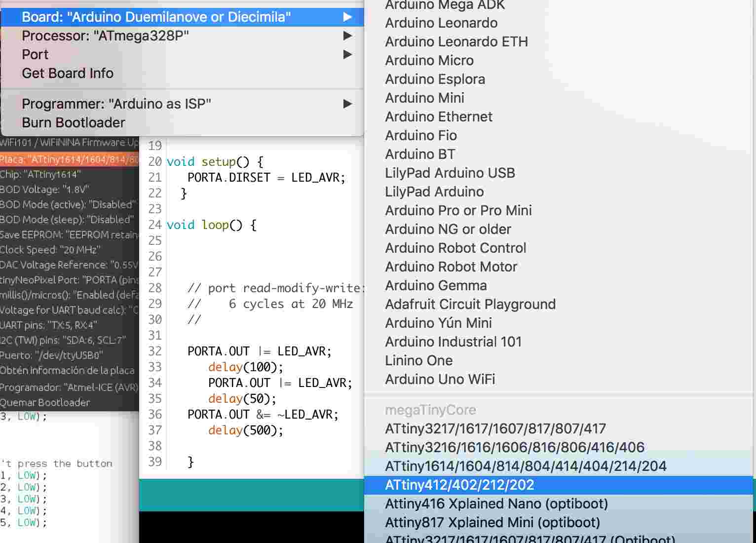Click "PORTA.DIRSET = LED_AVR;" on line 21
The image size is (756, 543).
pyautogui.click(x=266, y=177)
